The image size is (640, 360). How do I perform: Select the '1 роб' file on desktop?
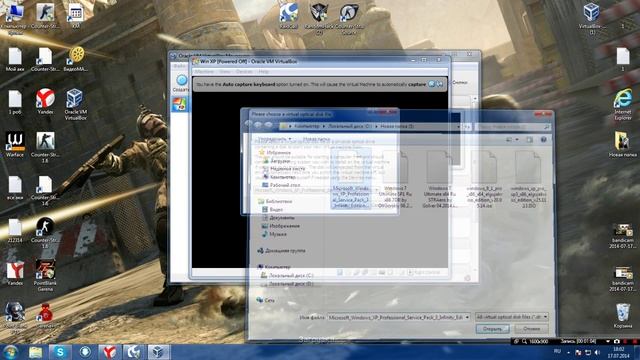click(15, 102)
